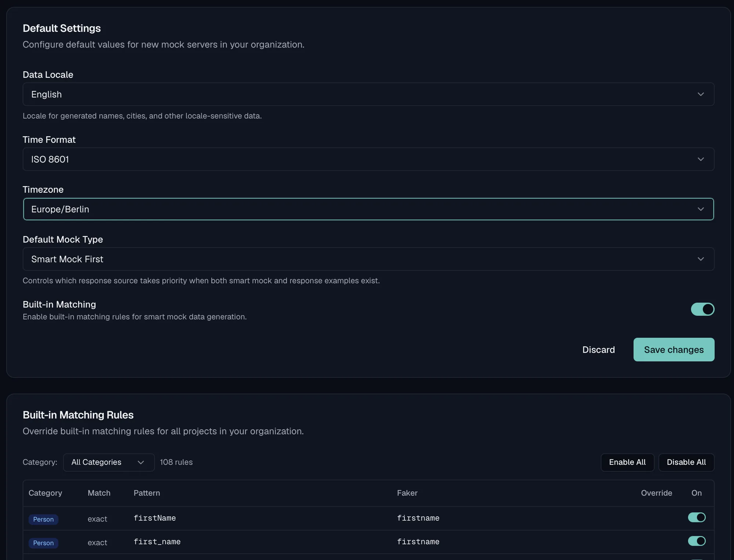Click the Enable All button
This screenshot has width=734, height=560.
click(627, 462)
